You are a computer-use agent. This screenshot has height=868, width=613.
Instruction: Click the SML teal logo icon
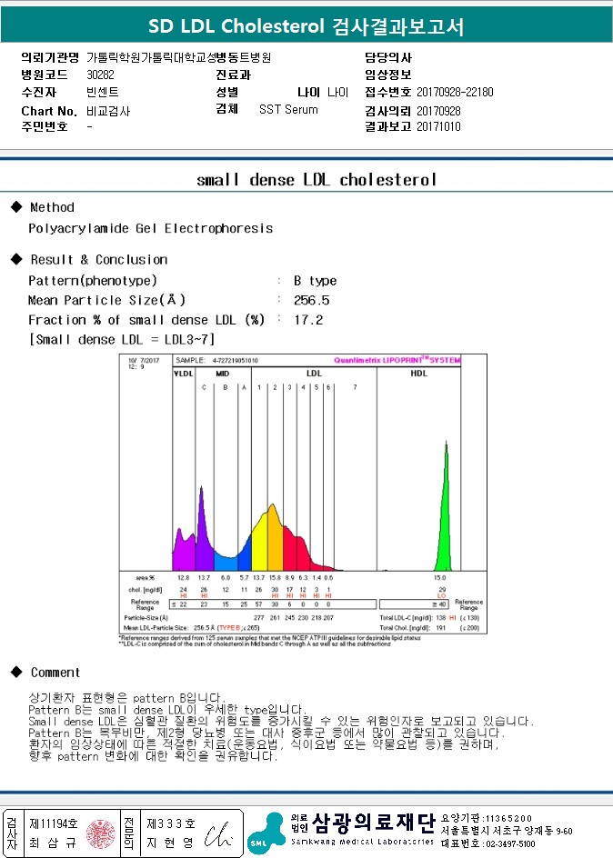click(x=265, y=833)
